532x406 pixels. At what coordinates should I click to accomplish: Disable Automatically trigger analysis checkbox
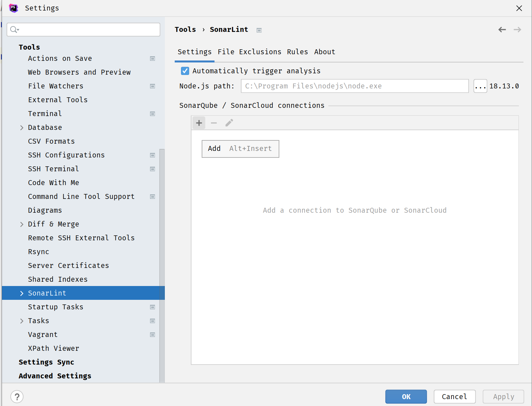[x=185, y=71]
